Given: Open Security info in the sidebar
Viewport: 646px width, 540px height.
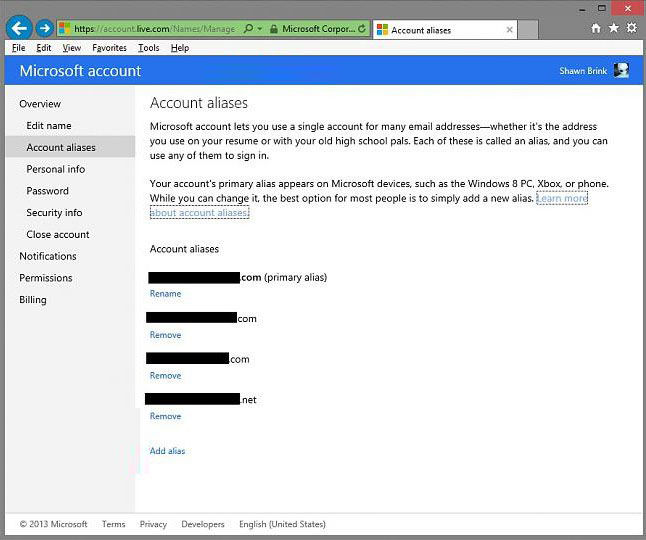Looking at the screenshot, I should pos(54,213).
